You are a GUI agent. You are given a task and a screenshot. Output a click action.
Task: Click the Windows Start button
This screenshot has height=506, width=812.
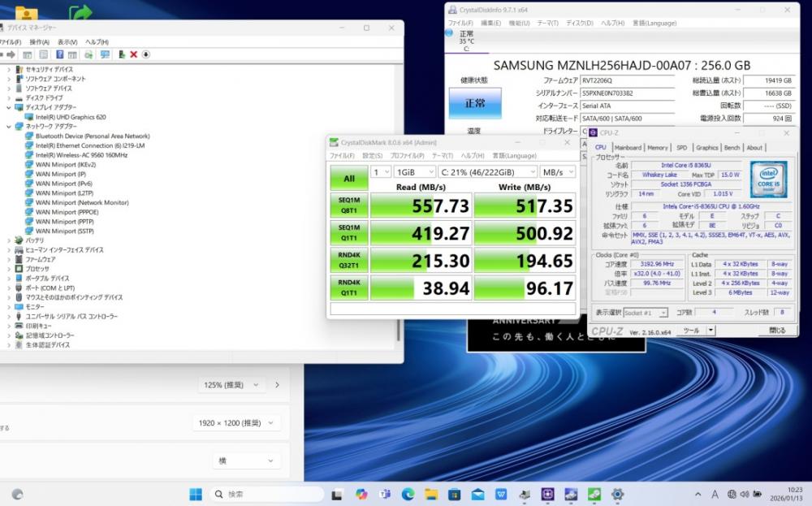coord(196,494)
